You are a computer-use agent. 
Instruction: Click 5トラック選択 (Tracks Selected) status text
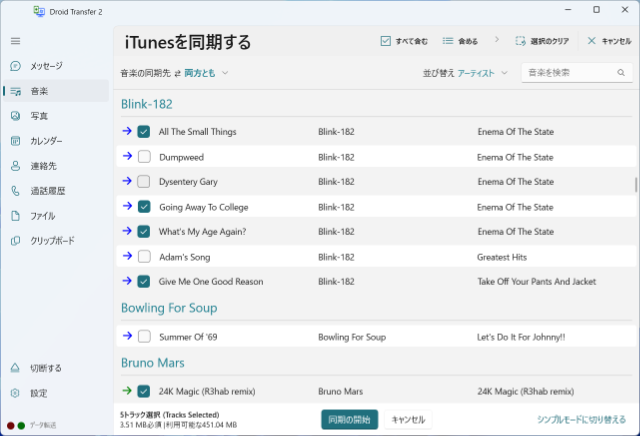click(x=169, y=415)
